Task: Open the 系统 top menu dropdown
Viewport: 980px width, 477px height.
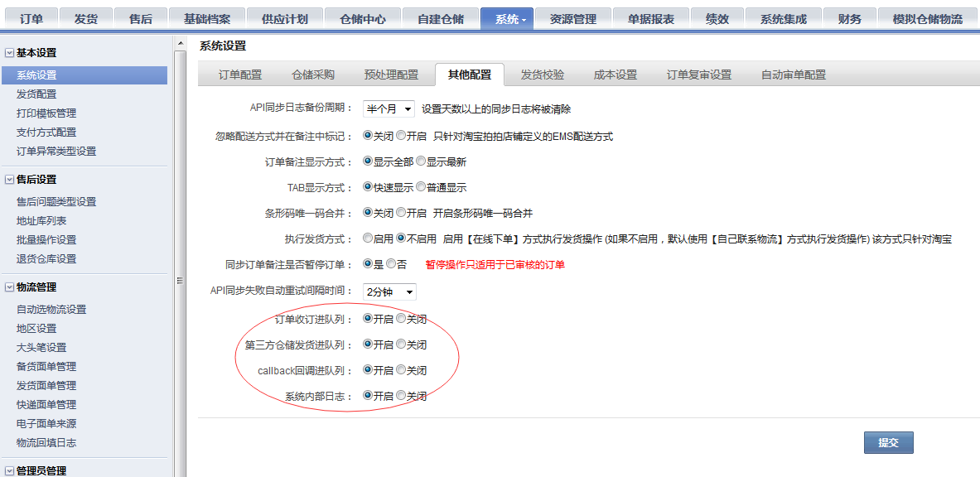Action: (510, 19)
